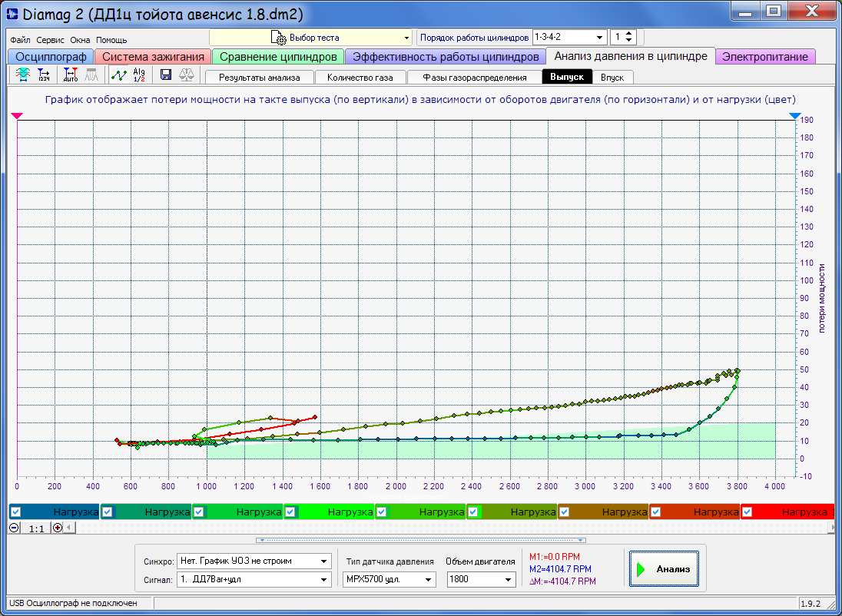The image size is (842, 616).
Task: Click the M1:=0.0 RPM readout
Action: (555, 557)
